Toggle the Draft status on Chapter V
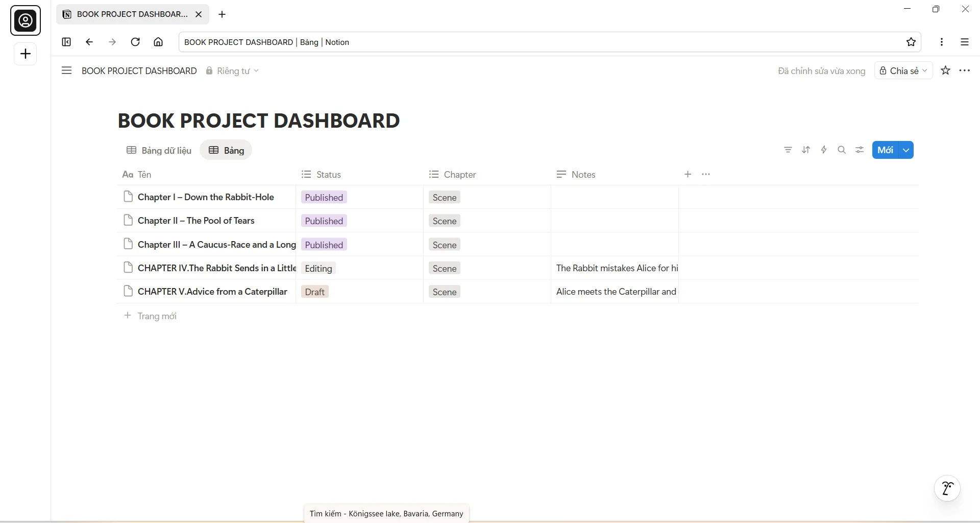The width and height of the screenshot is (980, 523). pyautogui.click(x=314, y=292)
